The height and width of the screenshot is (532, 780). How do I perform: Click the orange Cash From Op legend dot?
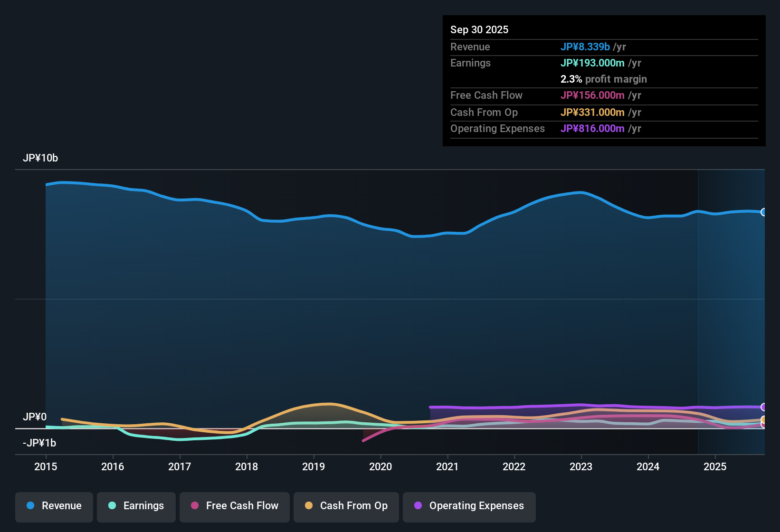tap(309, 506)
